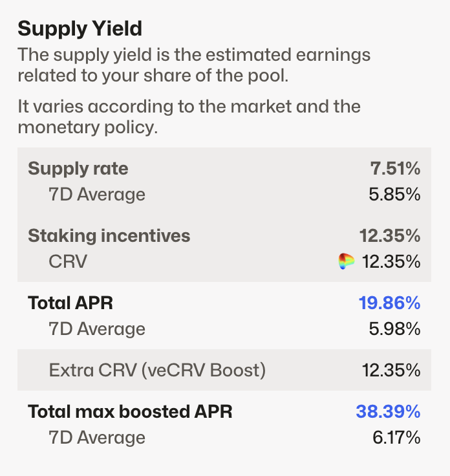Image resolution: width=450 pixels, height=476 pixels.
Task: Click the 7D Average label under Total APR
Action: [97, 329]
